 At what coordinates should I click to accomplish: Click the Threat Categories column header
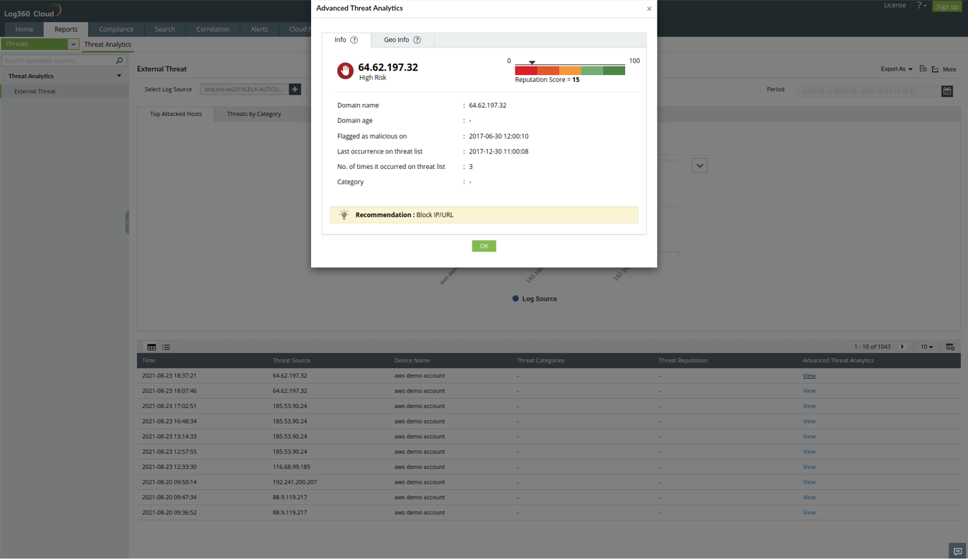click(x=541, y=361)
